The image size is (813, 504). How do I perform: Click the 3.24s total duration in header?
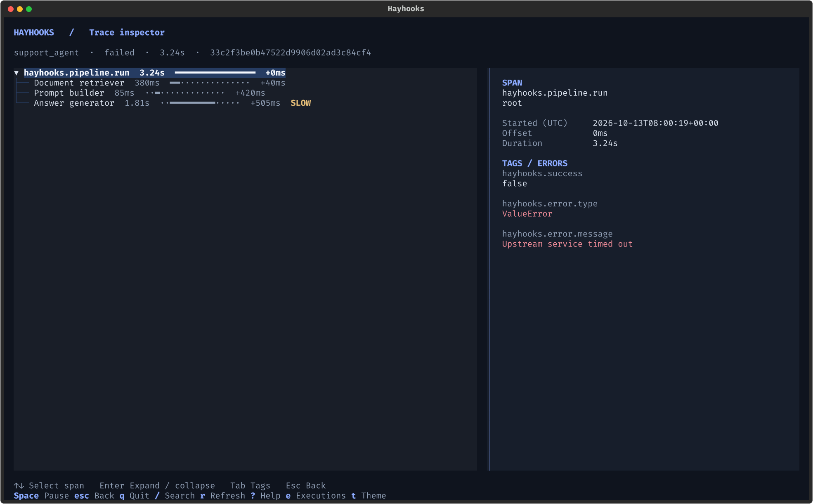172,53
